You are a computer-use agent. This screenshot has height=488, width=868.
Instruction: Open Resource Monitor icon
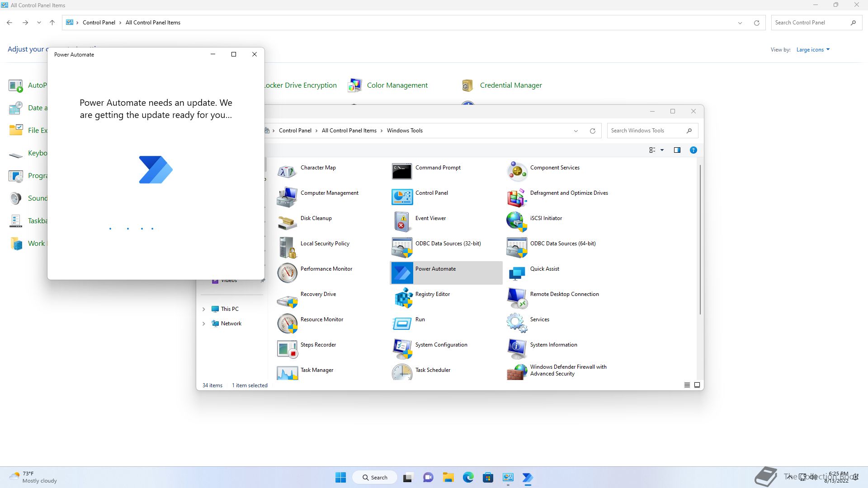click(x=287, y=323)
